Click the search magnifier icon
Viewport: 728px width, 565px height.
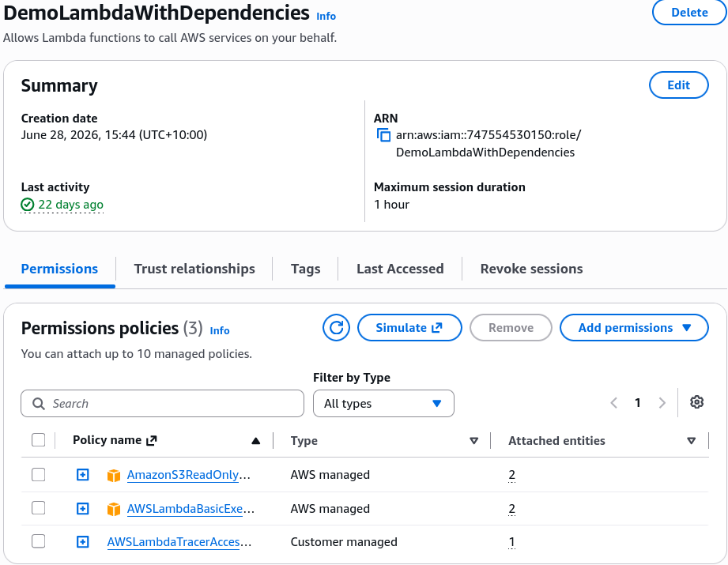pos(39,404)
